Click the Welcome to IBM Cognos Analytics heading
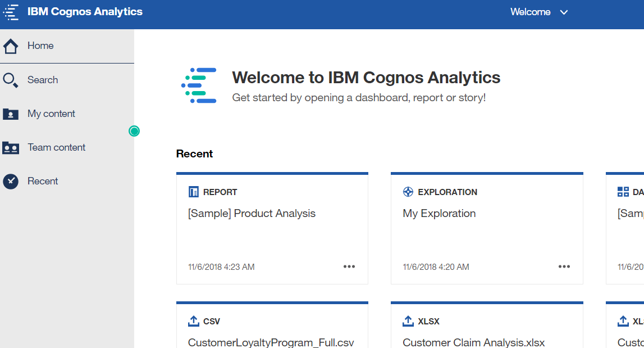 [367, 78]
